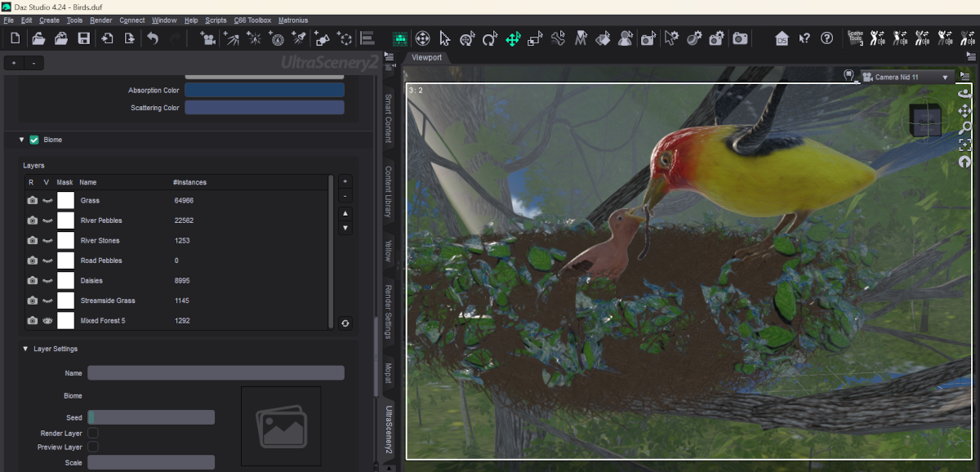Open the Camera Nid 11 view dropdown
The width and height of the screenshot is (980, 472).
906,77
